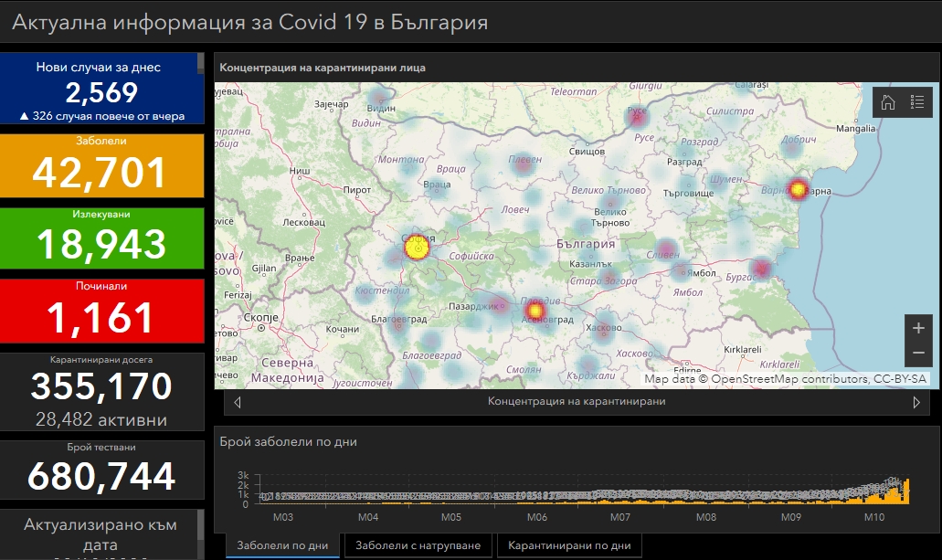This screenshot has height=560, width=942.
Task: Go to previous map with left arrow
Action: click(238, 402)
